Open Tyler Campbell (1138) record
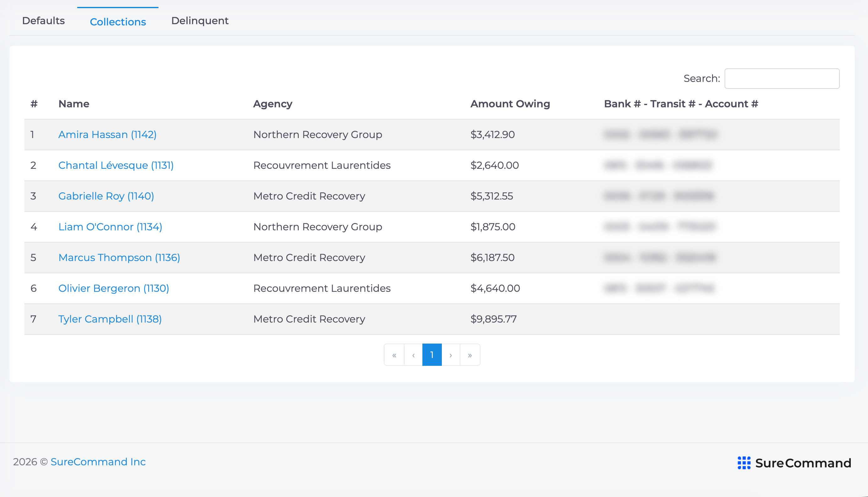This screenshot has width=868, height=497. point(110,319)
